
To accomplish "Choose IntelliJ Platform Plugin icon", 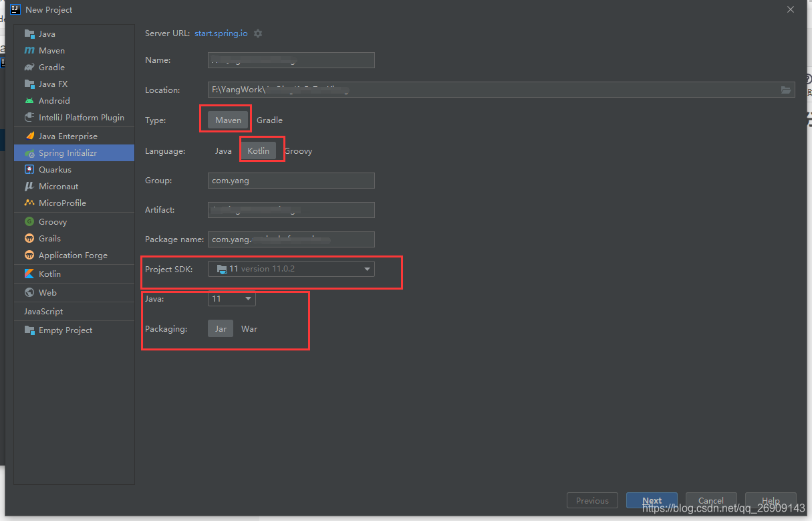I will click(29, 117).
